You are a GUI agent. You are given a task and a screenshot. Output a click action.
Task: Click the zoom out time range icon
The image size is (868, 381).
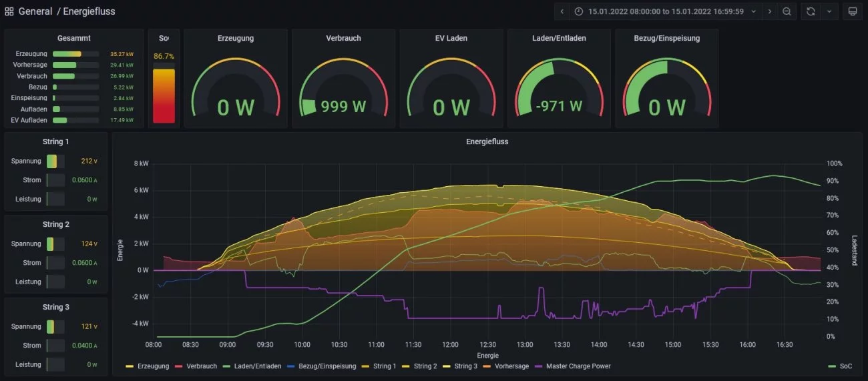(x=787, y=11)
